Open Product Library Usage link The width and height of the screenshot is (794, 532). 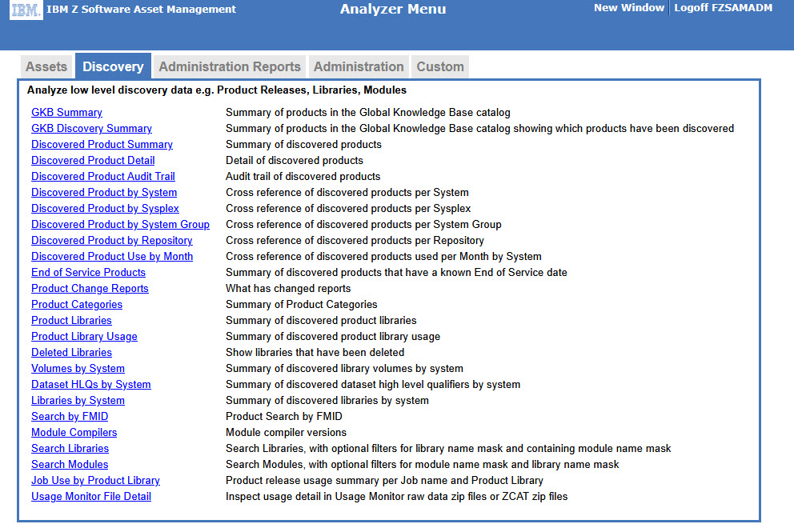pyautogui.click(x=85, y=337)
